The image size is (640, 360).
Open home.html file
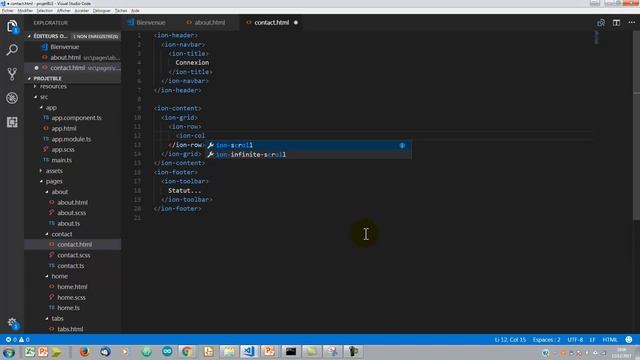(72, 287)
